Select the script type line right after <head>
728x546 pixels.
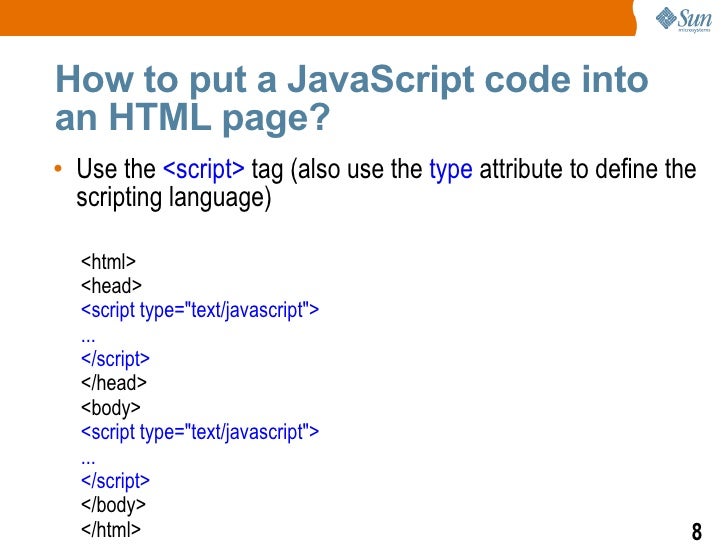[x=200, y=311]
